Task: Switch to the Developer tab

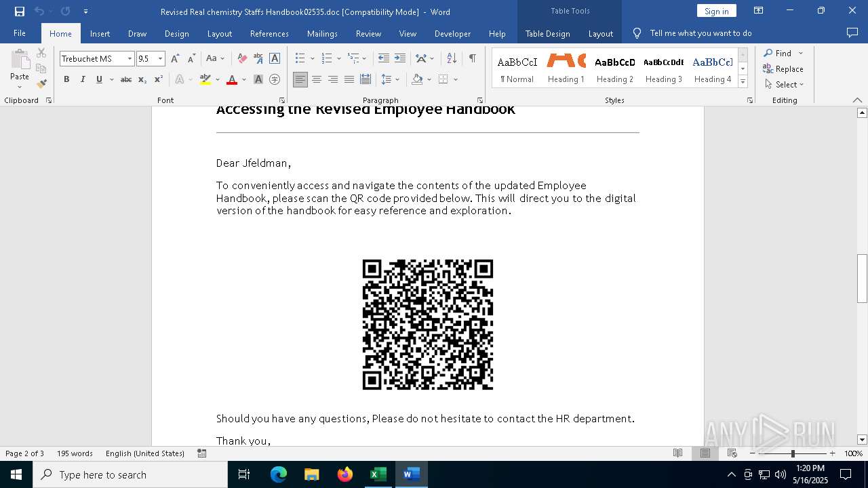Action: [x=452, y=33]
